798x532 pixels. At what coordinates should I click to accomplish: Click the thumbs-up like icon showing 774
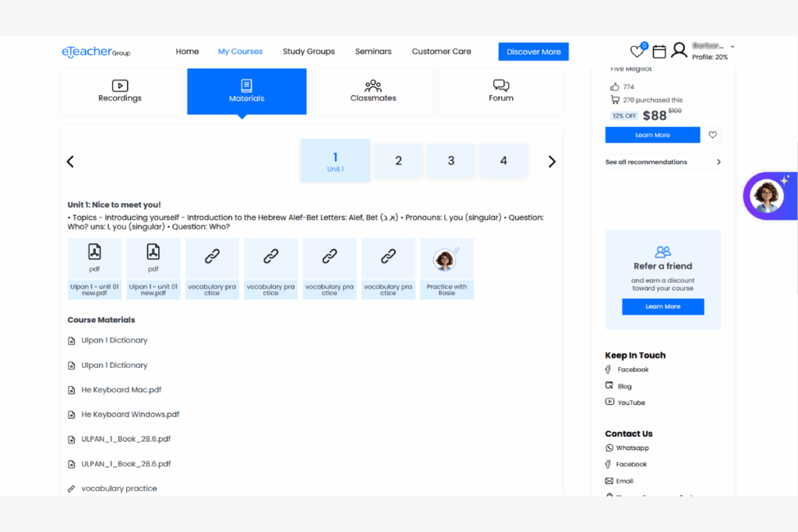(615, 86)
